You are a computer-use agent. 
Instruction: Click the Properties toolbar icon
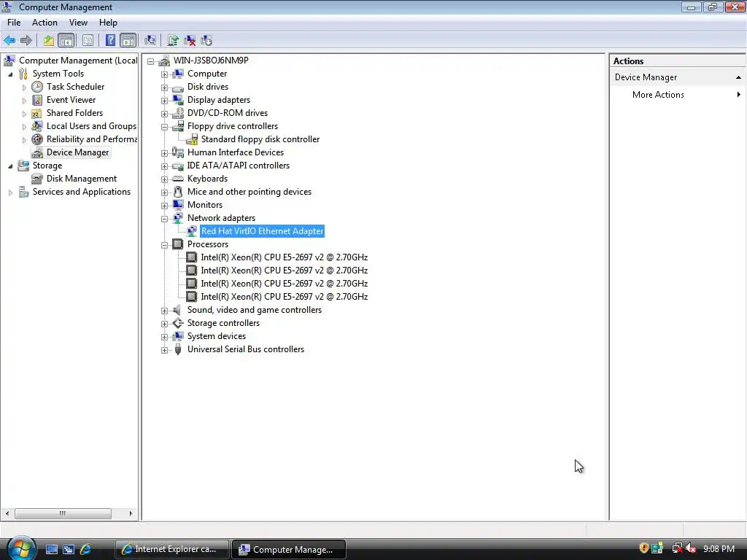(88, 41)
